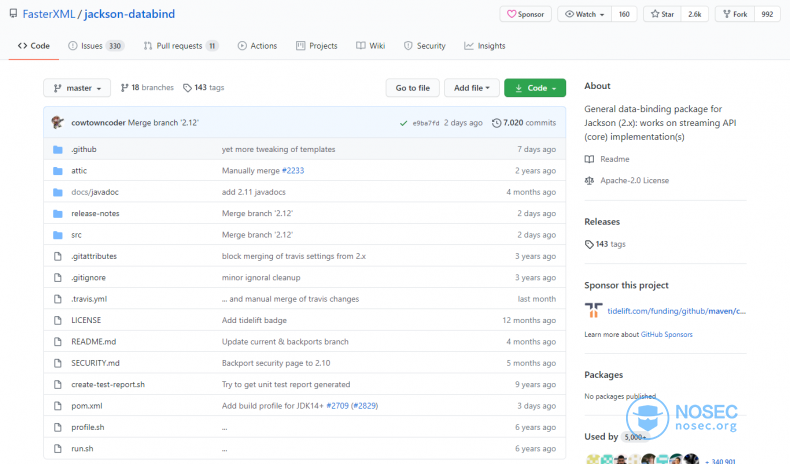Viewport: 790px width, 464px height.
Task: Open the Insights tab
Action: (x=485, y=46)
